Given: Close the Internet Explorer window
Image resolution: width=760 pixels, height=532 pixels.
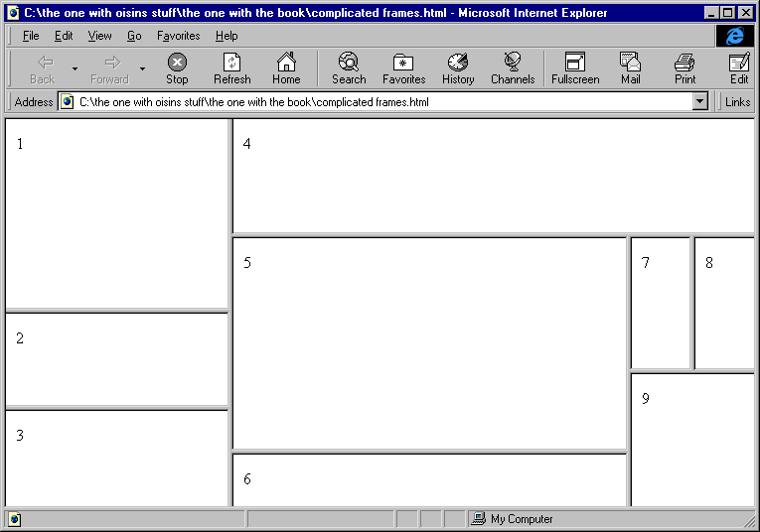Looking at the screenshot, I should pos(746,13).
